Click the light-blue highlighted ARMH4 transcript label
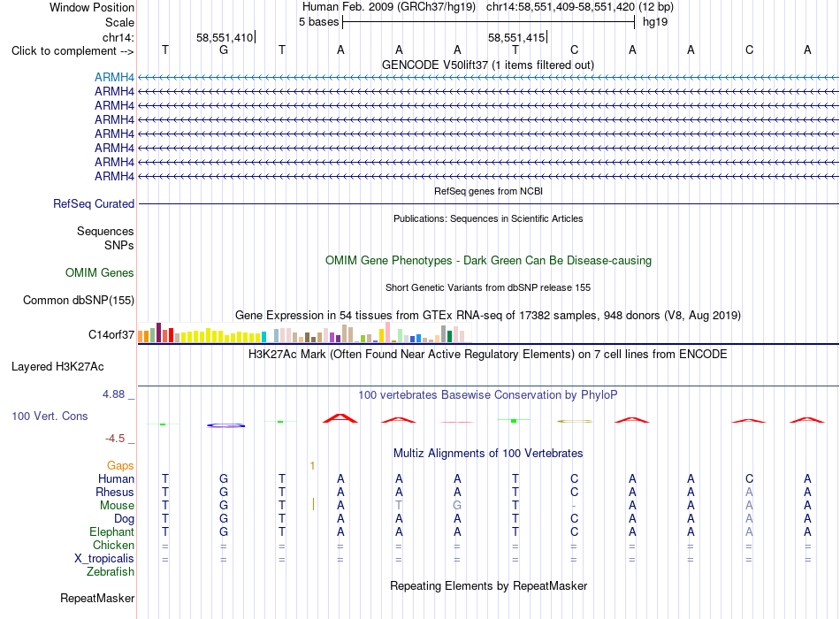Viewport: 840px width, 619px height. (114, 77)
